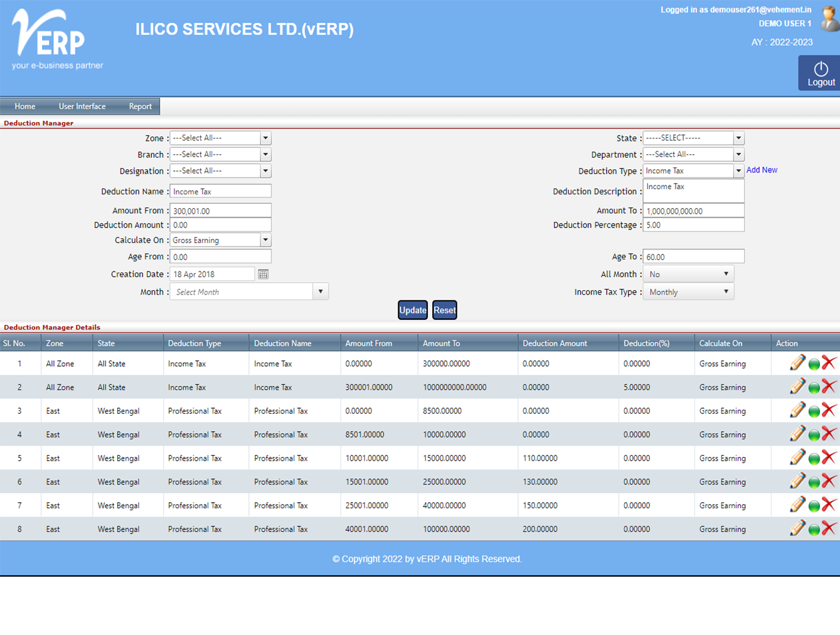Delete row 7 using red X icon
The width and height of the screenshot is (840, 635).
click(x=829, y=504)
